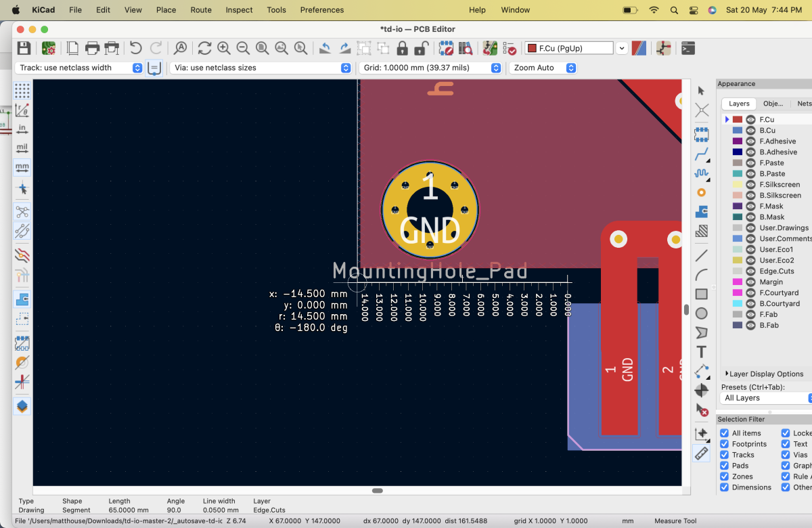Open the All Layers presets dropdown
The height and width of the screenshot is (528, 812).
pos(765,398)
